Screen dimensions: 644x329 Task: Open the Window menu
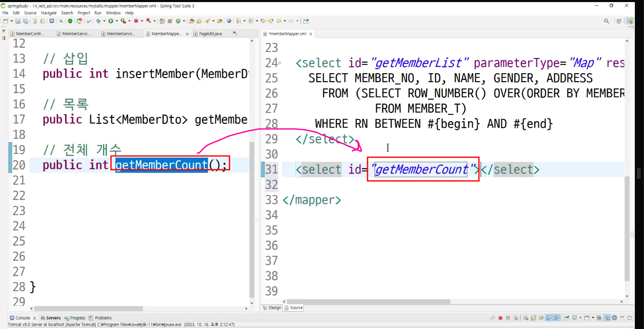pos(113,13)
